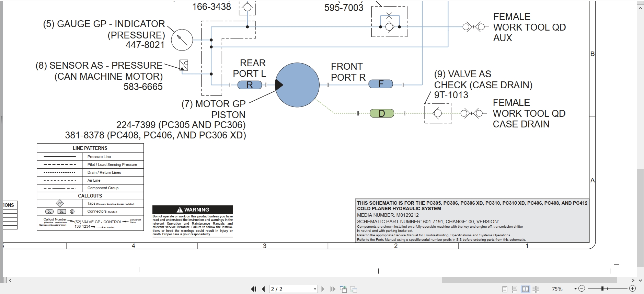
Task: Click the blue motor circle symbol
Action: click(297, 85)
